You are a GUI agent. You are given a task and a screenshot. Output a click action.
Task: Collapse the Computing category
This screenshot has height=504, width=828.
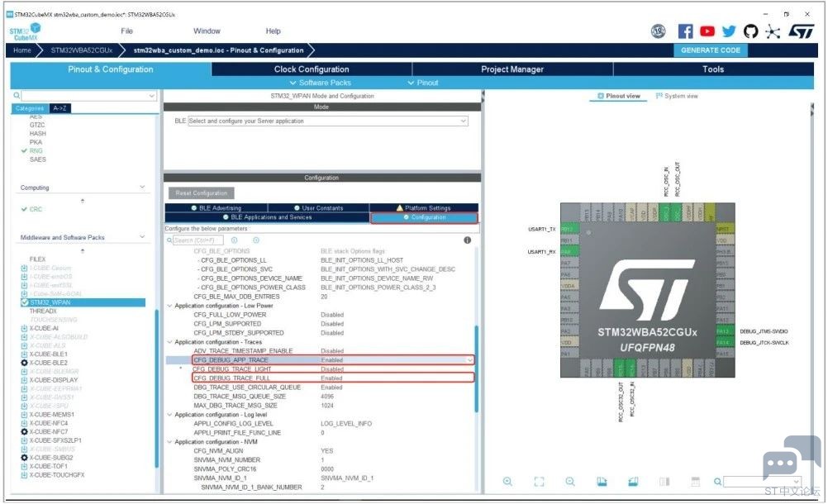pos(142,187)
